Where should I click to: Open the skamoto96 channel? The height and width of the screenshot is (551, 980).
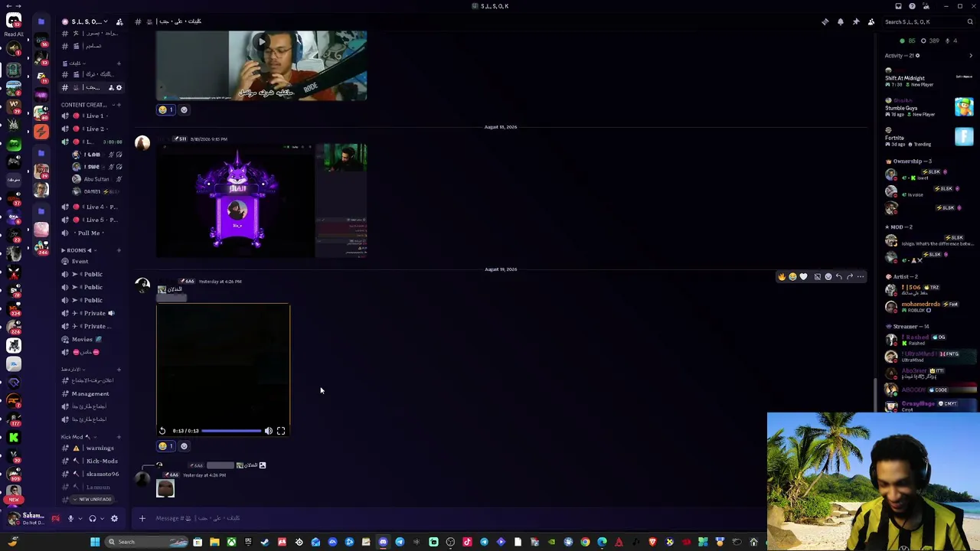92,474
